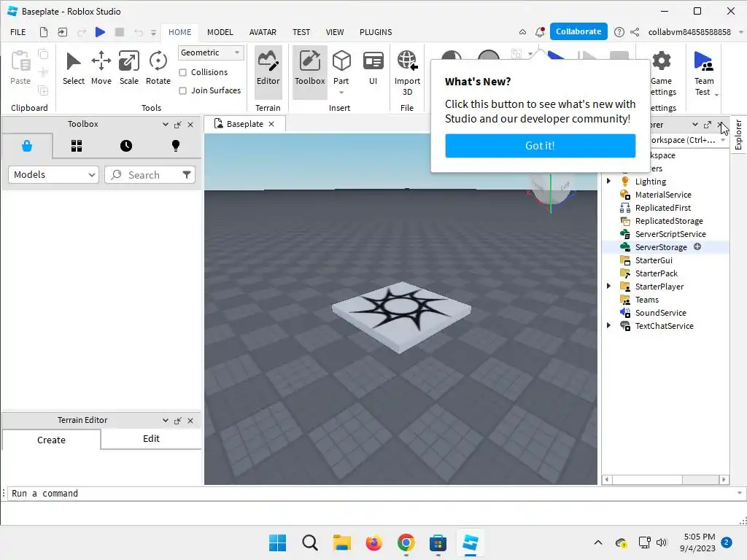This screenshot has width=747, height=560.
Task: Expand the Lighting tree node
Action: tap(608, 181)
